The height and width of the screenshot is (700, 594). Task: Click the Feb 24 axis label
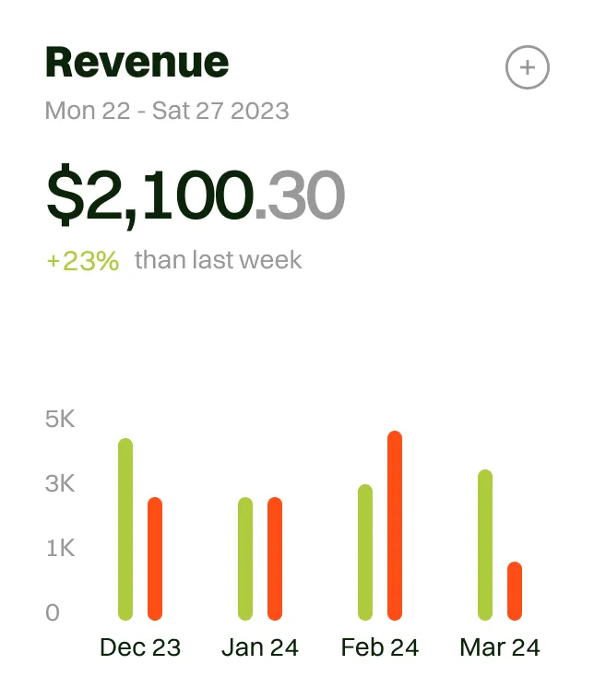point(380,647)
